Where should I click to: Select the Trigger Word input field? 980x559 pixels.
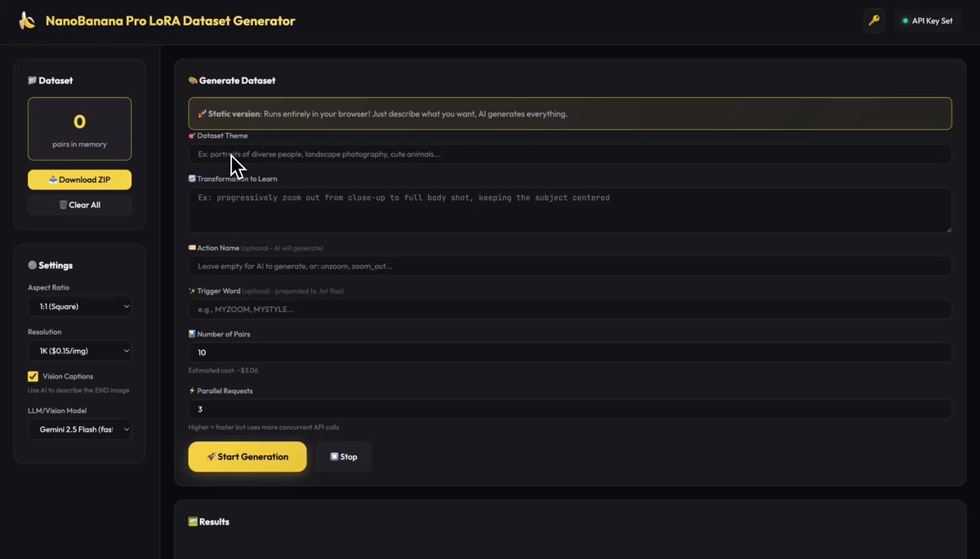[x=570, y=309]
